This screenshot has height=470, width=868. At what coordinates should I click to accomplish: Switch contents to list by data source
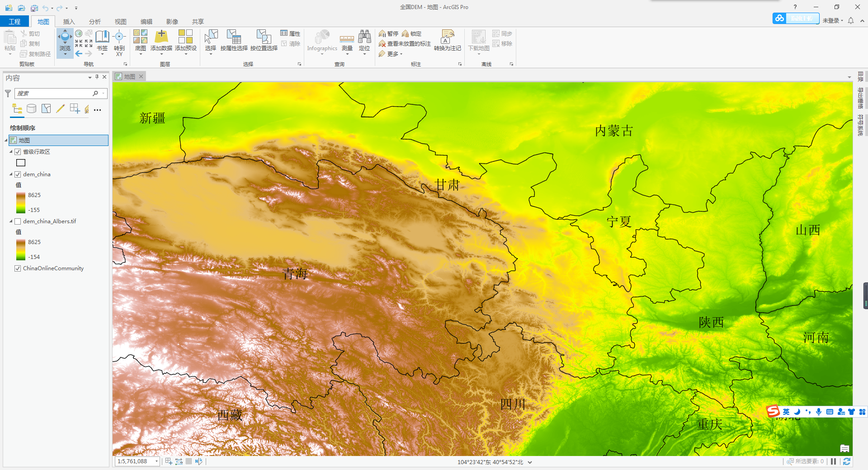(31, 108)
